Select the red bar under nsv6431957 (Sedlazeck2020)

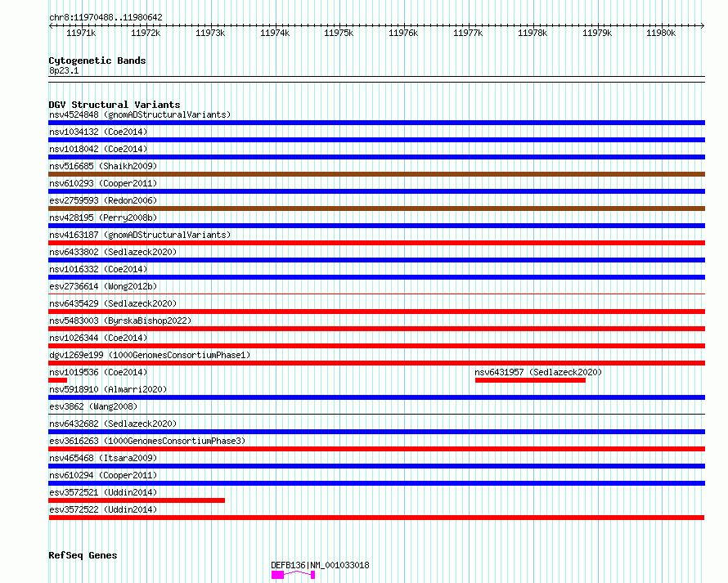(x=530, y=380)
